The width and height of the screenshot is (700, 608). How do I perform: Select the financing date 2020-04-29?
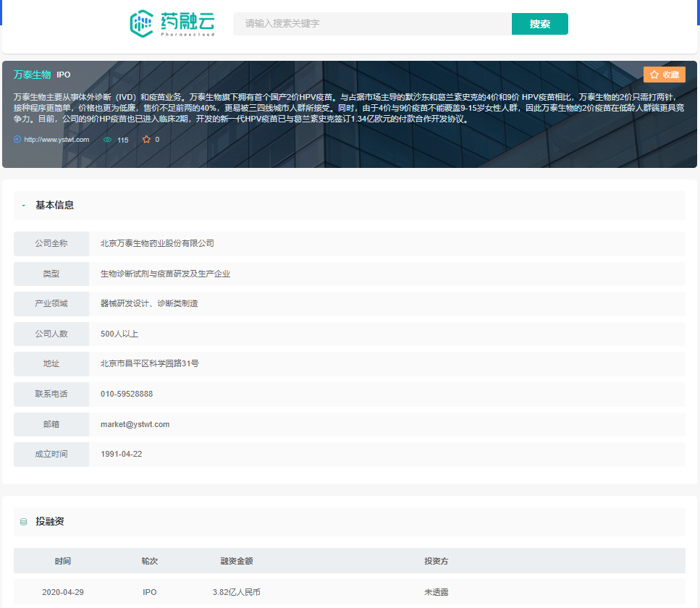coord(63,592)
